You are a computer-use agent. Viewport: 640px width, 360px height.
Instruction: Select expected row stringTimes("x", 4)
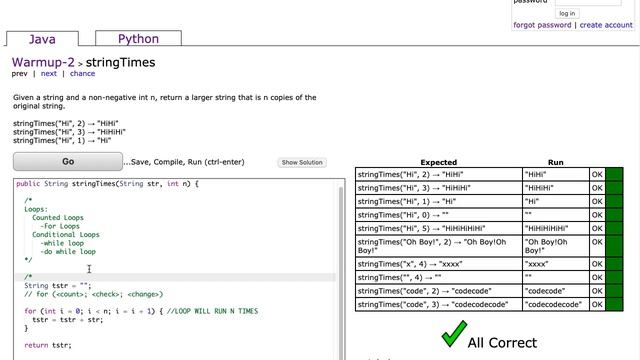(x=439, y=264)
